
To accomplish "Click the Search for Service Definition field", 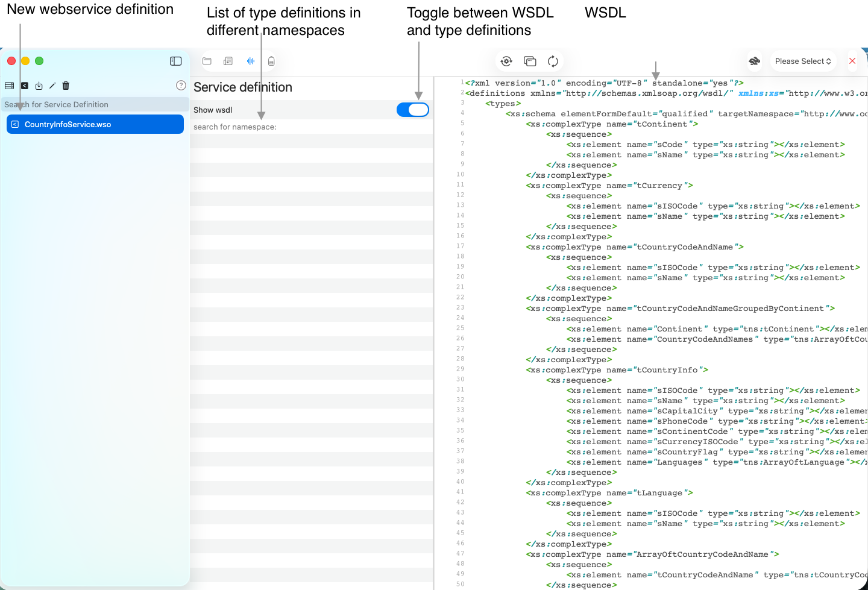I will pyautogui.click(x=95, y=104).
